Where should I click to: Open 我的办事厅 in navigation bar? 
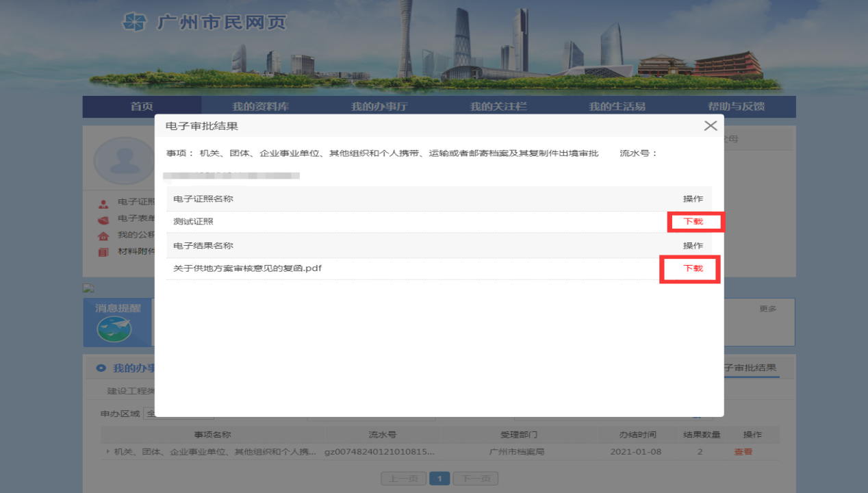click(379, 107)
